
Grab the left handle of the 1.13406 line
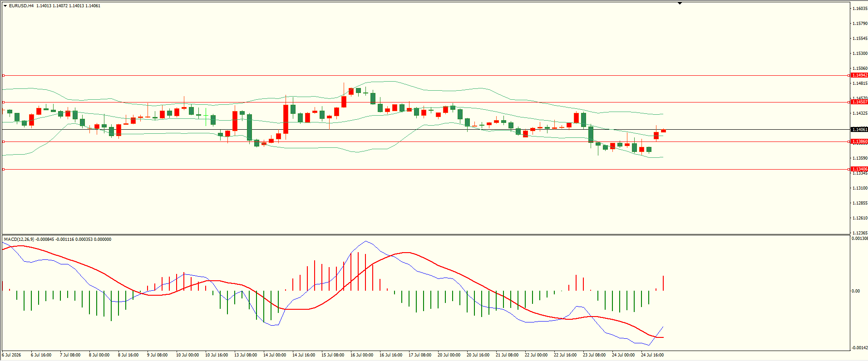tap(3, 169)
